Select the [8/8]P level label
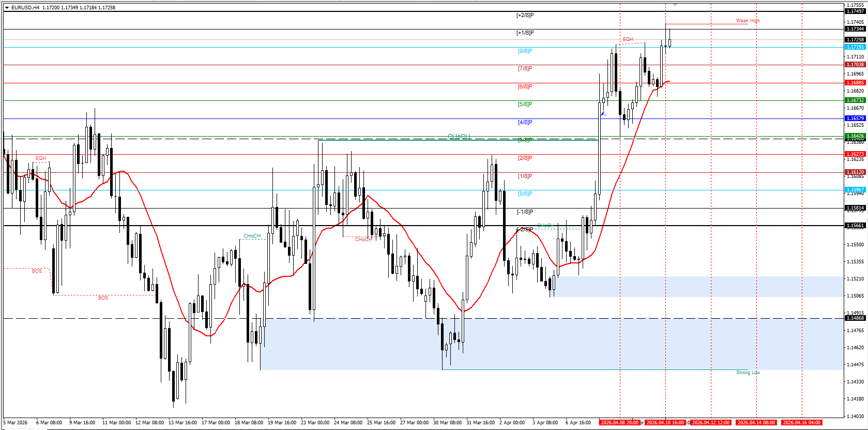 525,51
